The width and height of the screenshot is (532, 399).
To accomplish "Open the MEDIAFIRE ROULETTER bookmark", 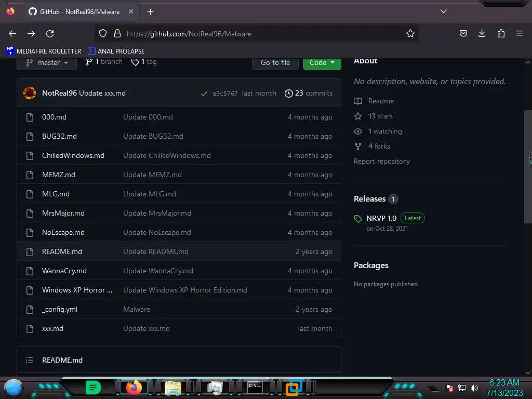I will coord(44,51).
